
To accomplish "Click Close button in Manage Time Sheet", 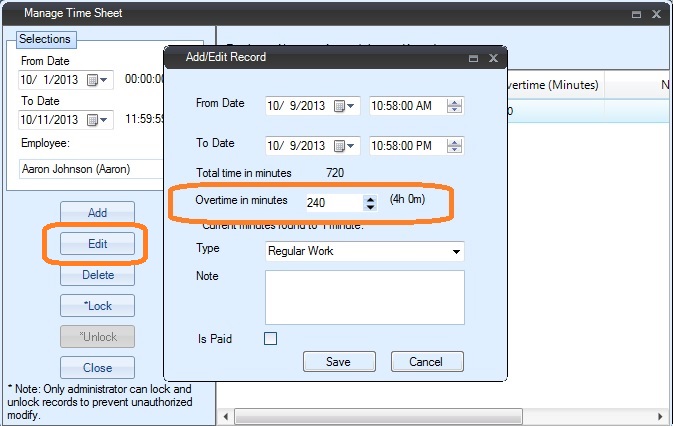I will (x=97, y=367).
